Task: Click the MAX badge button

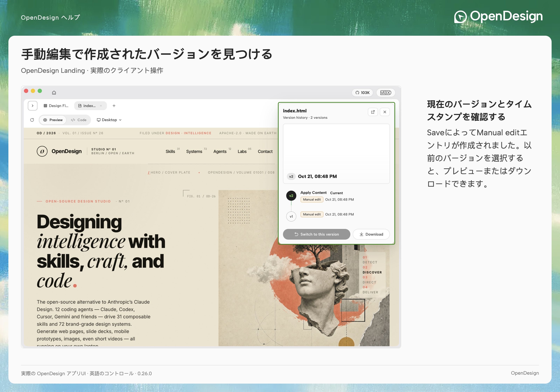Action: click(x=386, y=93)
